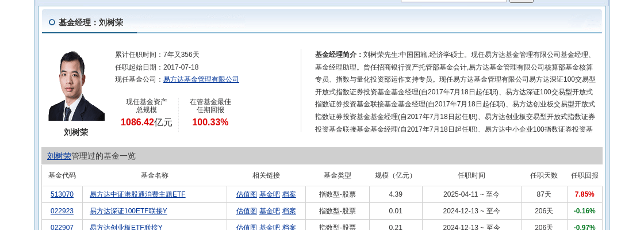Open 易方达深证100ETF联接Y fund link

coord(129,211)
